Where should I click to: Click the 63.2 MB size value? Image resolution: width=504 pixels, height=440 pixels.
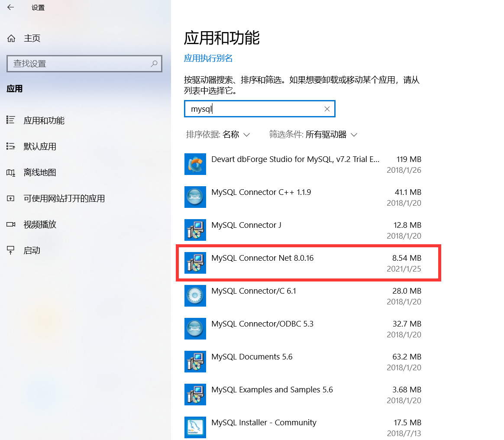(x=407, y=357)
